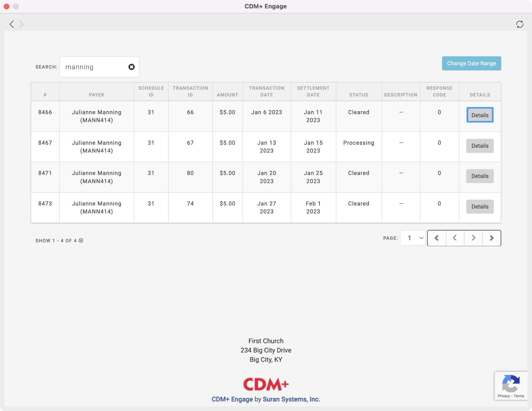Go to next page of results
The height and width of the screenshot is (411, 532).
click(473, 238)
